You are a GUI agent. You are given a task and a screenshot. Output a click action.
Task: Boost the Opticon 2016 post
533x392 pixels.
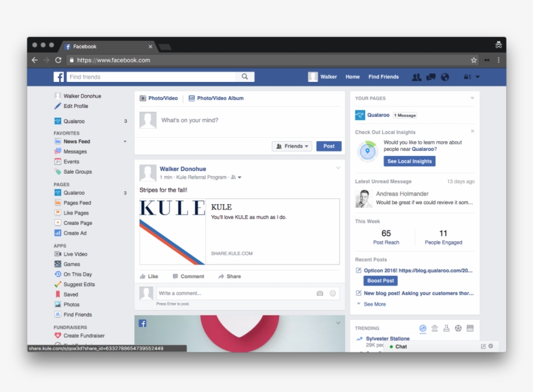coord(380,280)
